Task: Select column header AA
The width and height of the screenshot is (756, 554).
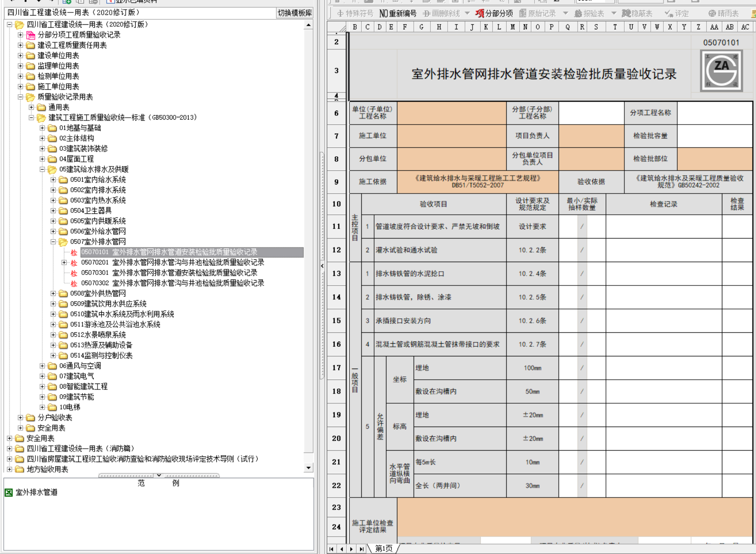Action: [x=714, y=27]
